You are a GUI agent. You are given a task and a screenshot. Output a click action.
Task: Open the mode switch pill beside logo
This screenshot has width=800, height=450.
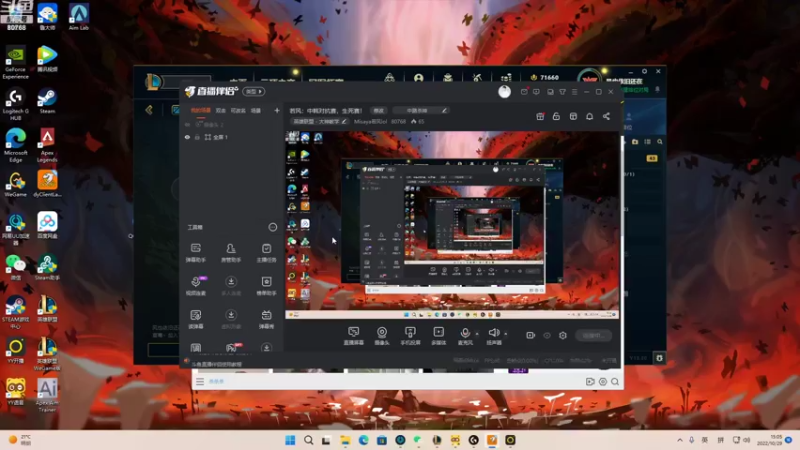point(254,91)
